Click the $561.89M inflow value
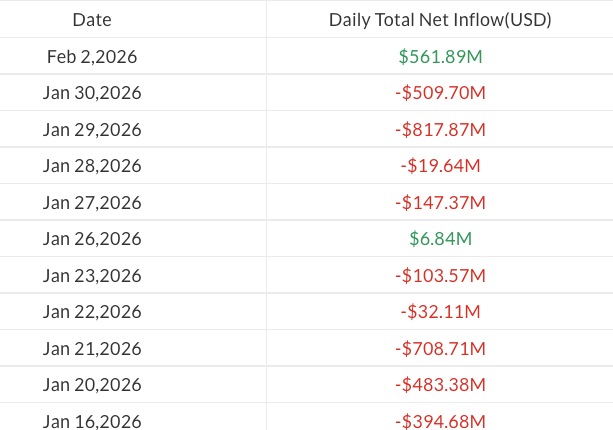 [x=440, y=57]
